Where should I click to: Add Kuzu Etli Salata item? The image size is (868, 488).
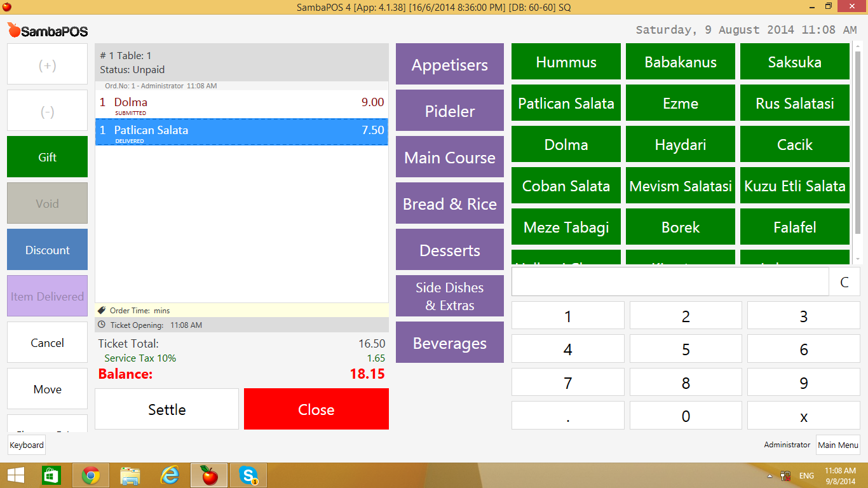795,186
